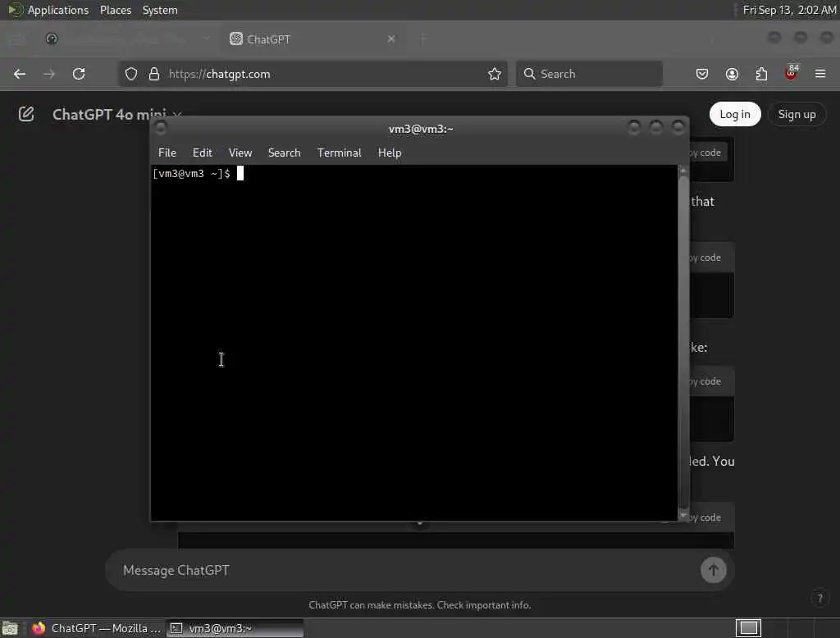The height and width of the screenshot is (638, 840).
Task: Open the terminal Search menu
Action: (x=284, y=153)
